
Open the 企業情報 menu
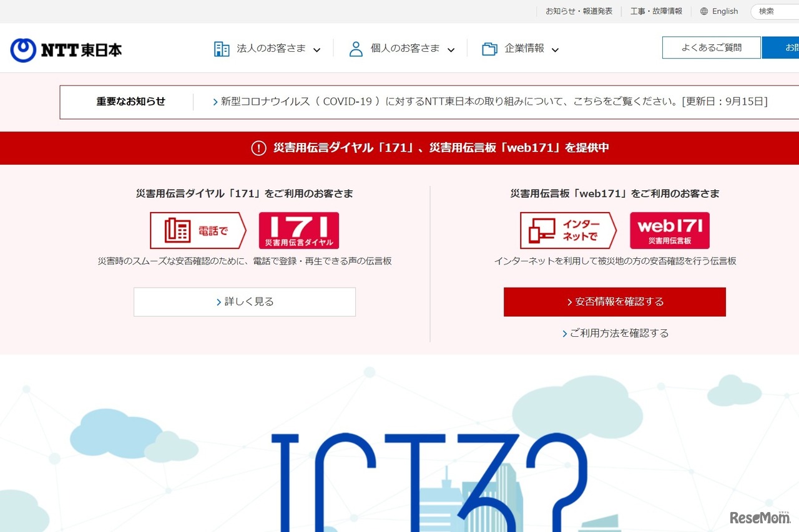pyautogui.click(x=521, y=49)
